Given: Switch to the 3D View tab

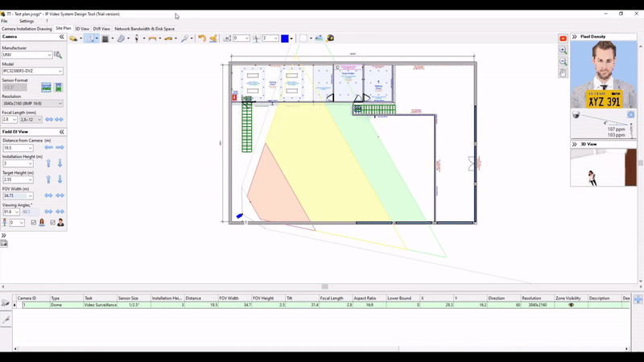Looking at the screenshot, I should (82, 29).
